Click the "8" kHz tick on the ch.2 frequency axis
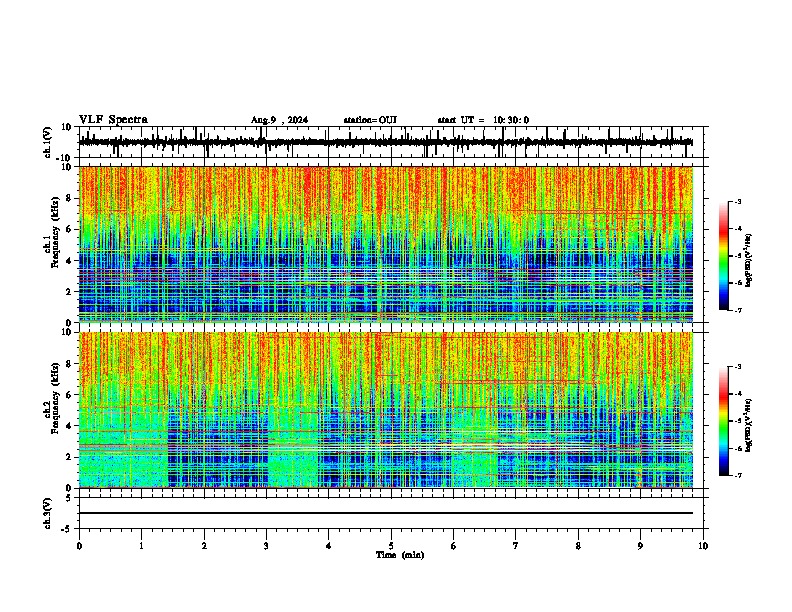 click(x=69, y=364)
